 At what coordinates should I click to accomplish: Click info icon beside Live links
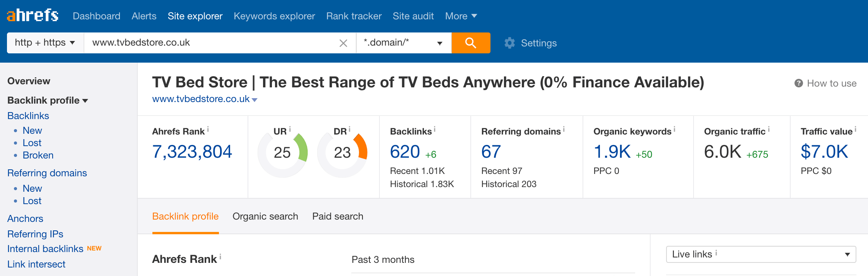[716, 252]
